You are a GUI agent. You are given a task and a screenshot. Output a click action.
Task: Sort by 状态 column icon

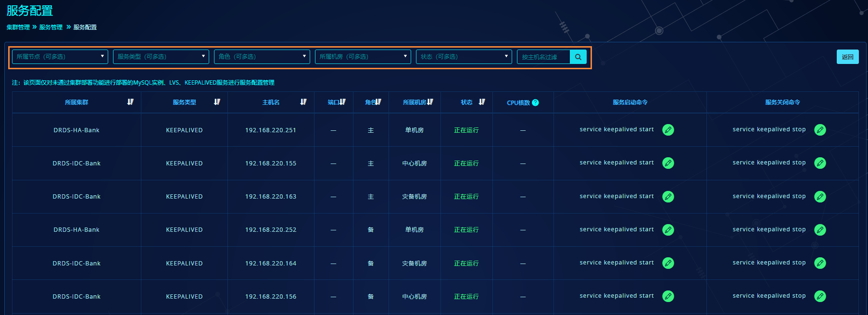coord(482,102)
